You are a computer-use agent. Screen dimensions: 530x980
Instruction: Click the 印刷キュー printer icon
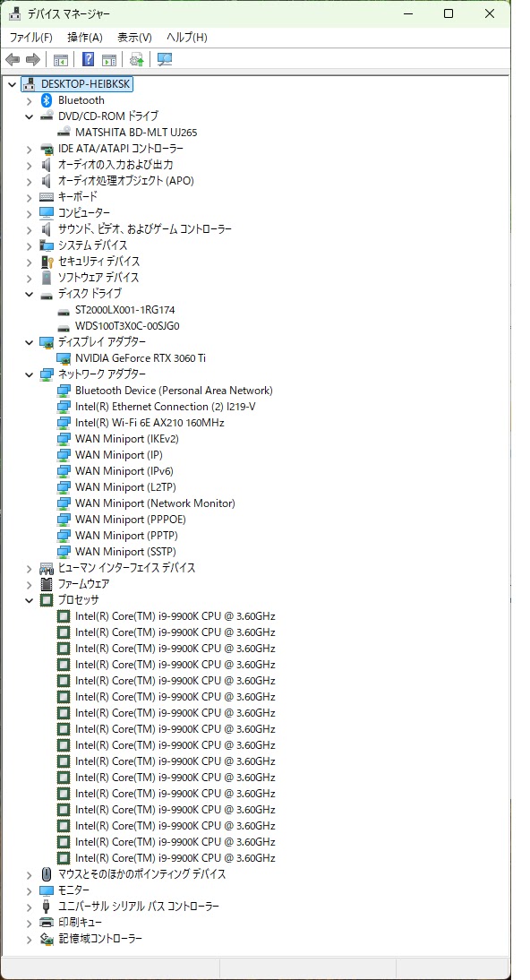(47, 923)
